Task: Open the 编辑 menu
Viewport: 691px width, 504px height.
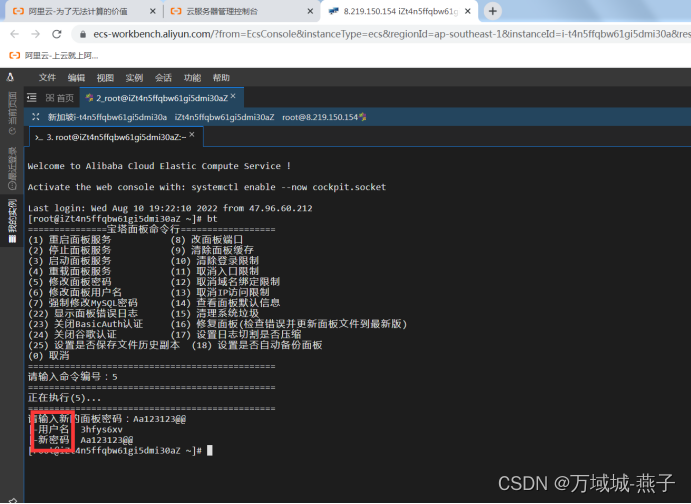Action: pos(76,78)
